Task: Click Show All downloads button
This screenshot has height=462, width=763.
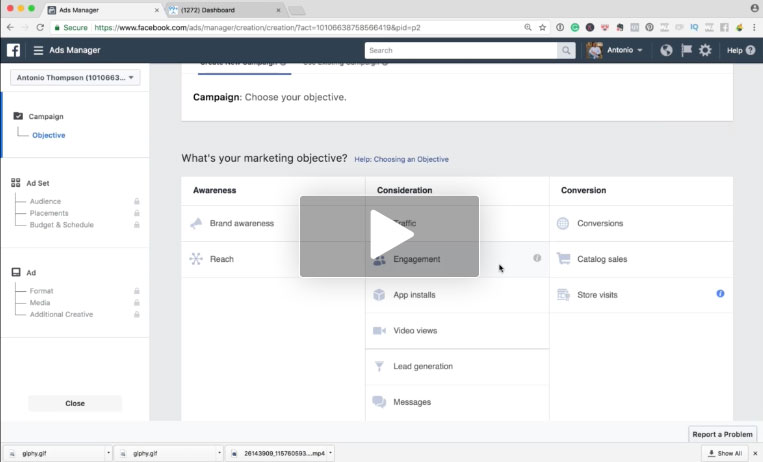Action: 725,453
